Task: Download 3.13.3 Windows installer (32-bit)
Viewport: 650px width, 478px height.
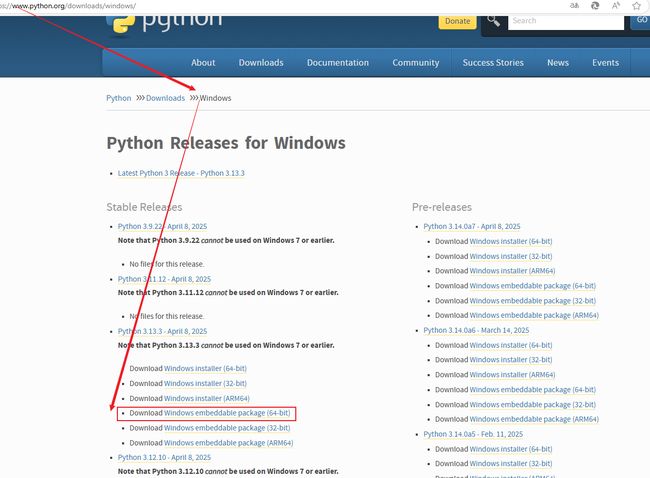Action: click(x=205, y=383)
